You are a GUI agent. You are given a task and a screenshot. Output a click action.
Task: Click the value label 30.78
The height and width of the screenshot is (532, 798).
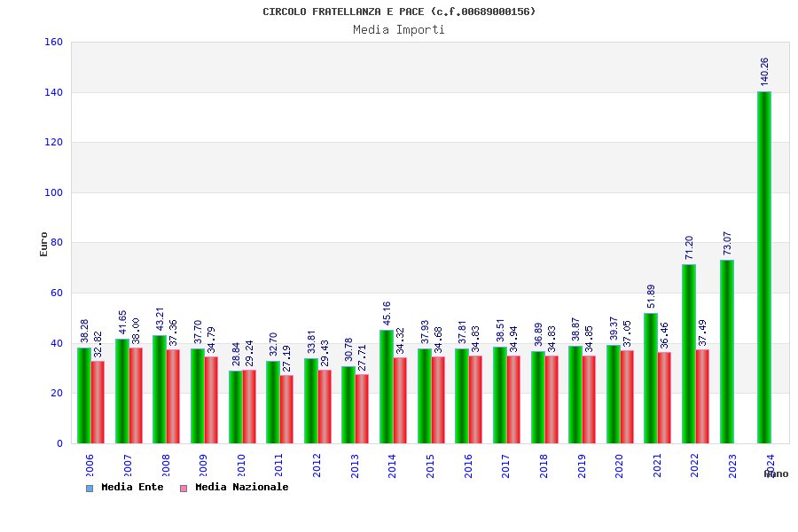[x=348, y=349]
